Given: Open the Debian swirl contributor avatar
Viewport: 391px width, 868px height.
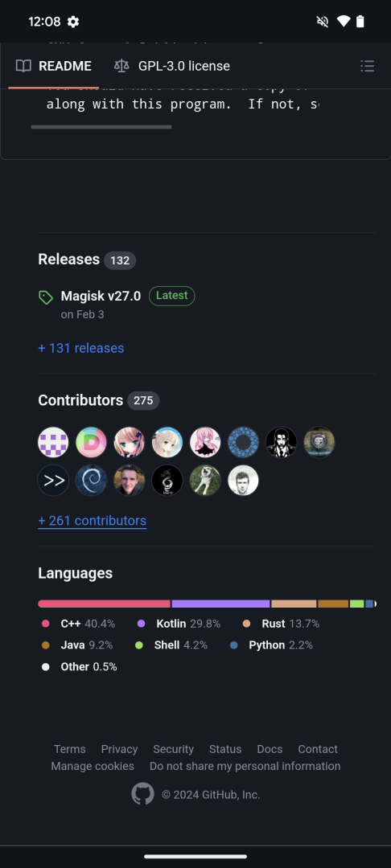Looking at the screenshot, I should tap(91, 481).
